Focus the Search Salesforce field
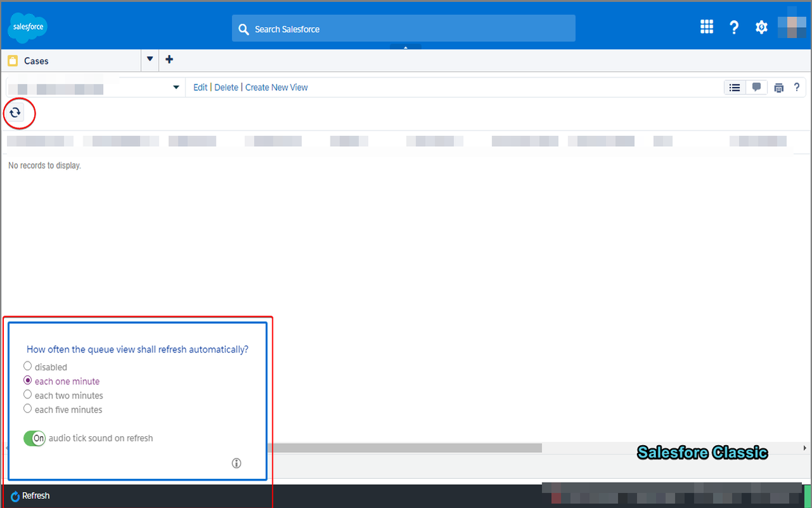Image resolution: width=812 pixels, height=508 pixels. (x=403, y=29)
